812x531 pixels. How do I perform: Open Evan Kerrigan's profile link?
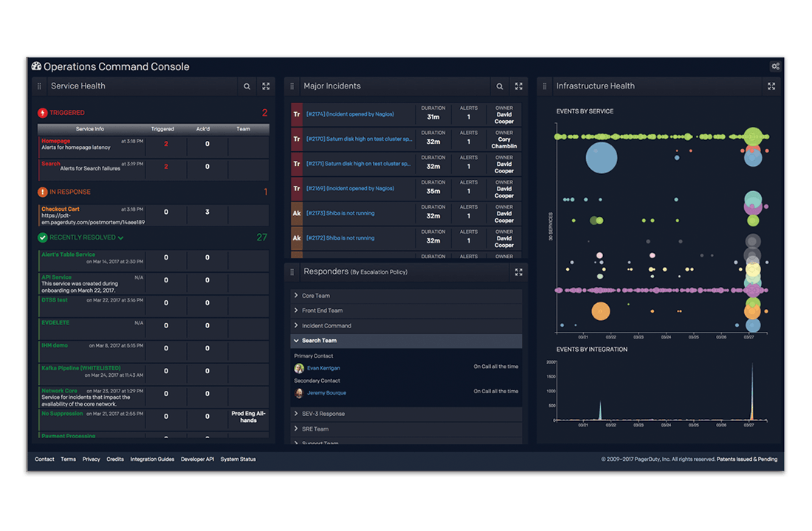pos(323,369)
